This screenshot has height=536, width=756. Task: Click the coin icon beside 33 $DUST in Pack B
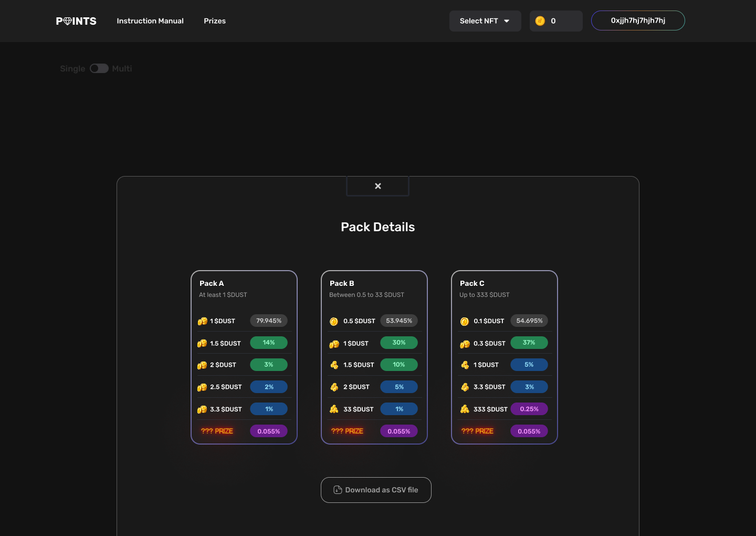[334, 409]
